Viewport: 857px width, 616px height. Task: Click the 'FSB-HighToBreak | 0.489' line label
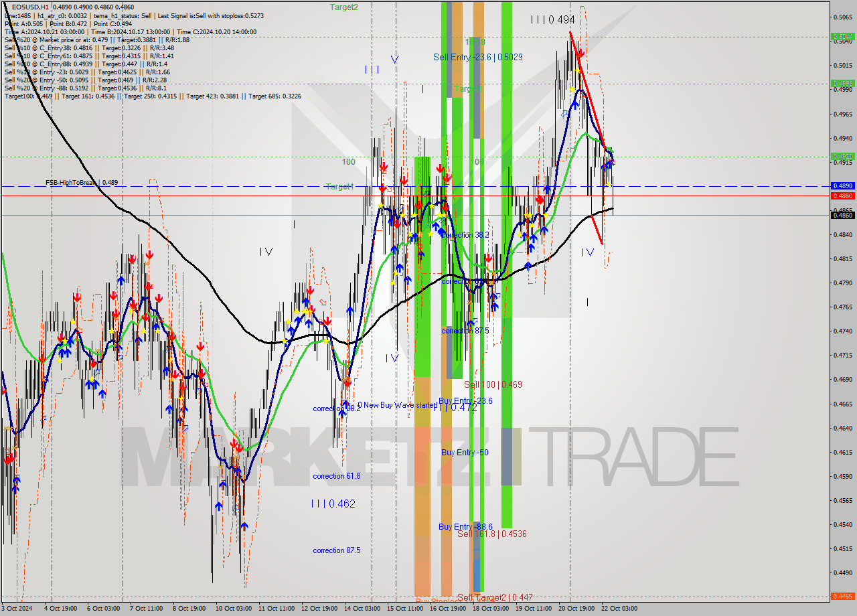point(81,182)
